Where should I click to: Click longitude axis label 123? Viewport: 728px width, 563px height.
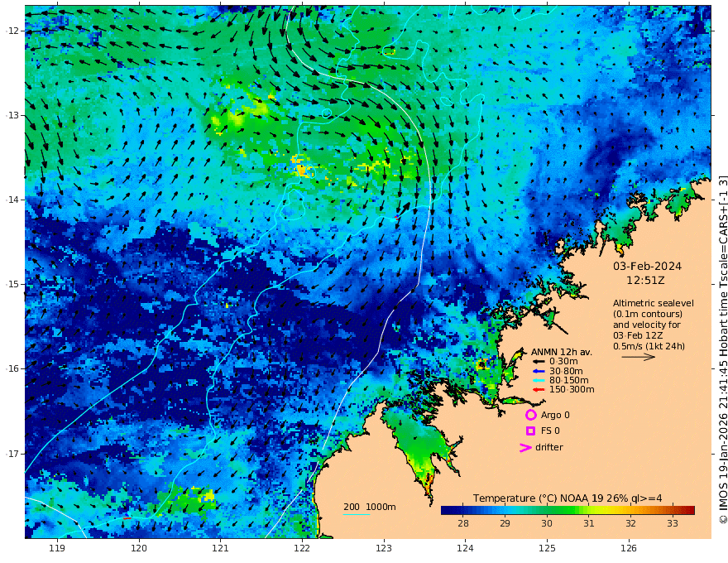click(x=384, y=549)
